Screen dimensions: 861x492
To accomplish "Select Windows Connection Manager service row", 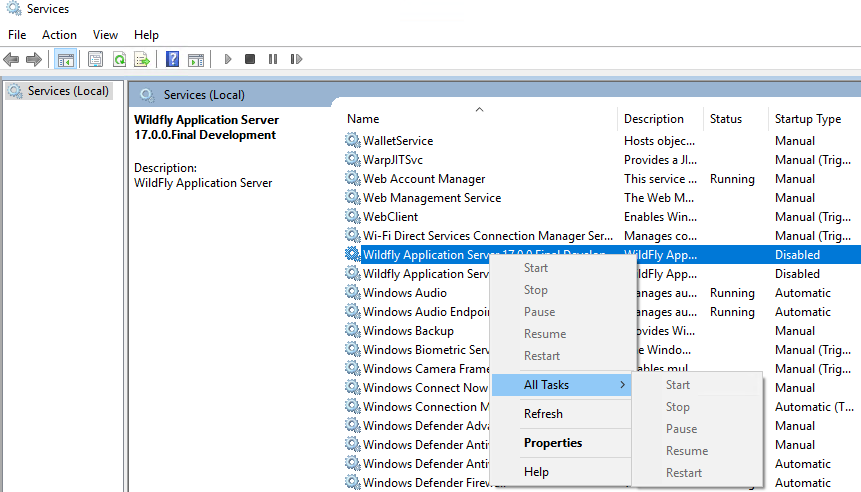I will pyautogui.click(x=426, y=407).
